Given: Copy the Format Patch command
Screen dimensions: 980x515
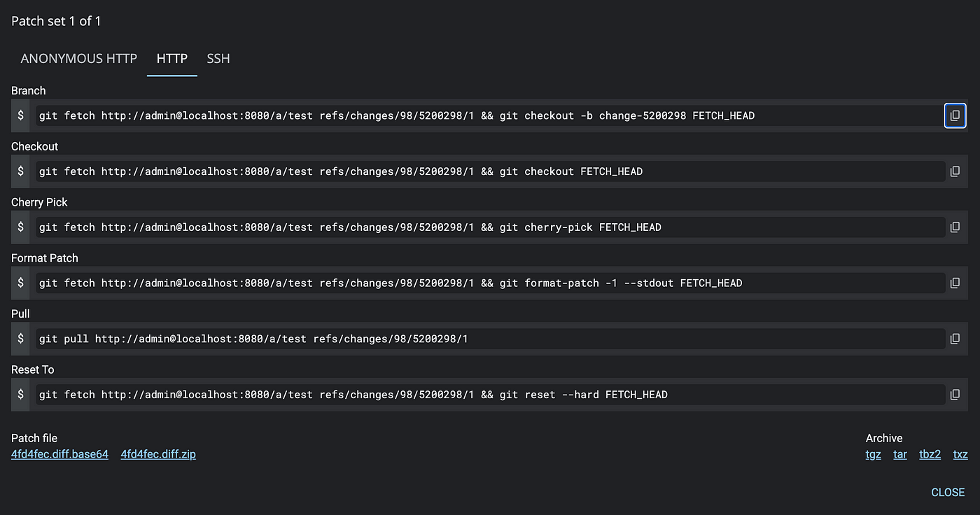Looking at the screenshot, I should (x=955, y=283).
